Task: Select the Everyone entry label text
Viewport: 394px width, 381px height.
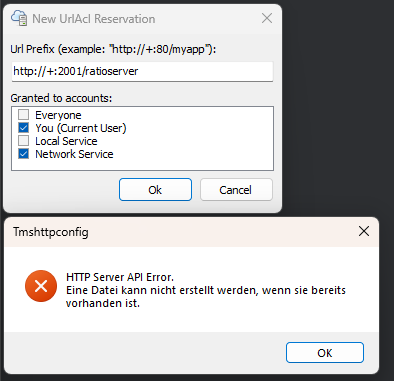Action: pyautogui.click(x=58, y=115)
